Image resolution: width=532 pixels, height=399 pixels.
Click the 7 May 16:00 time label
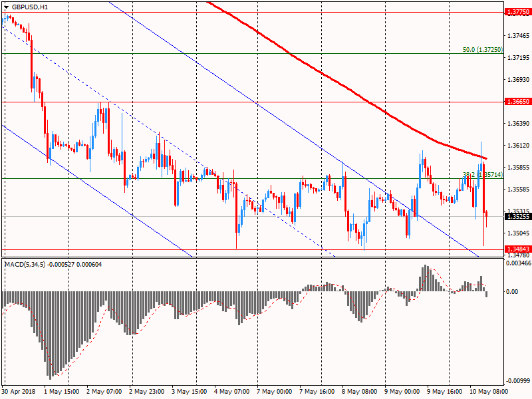point(317,392)
